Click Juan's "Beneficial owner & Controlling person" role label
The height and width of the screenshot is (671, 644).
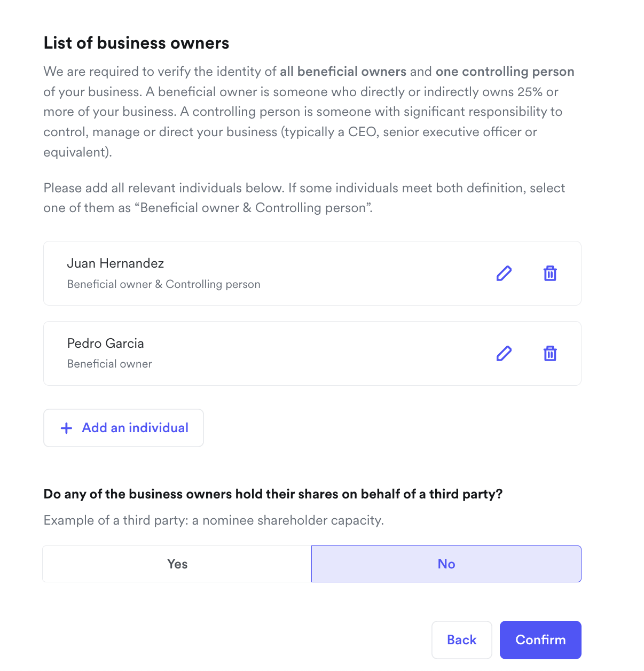pos(163,284)
